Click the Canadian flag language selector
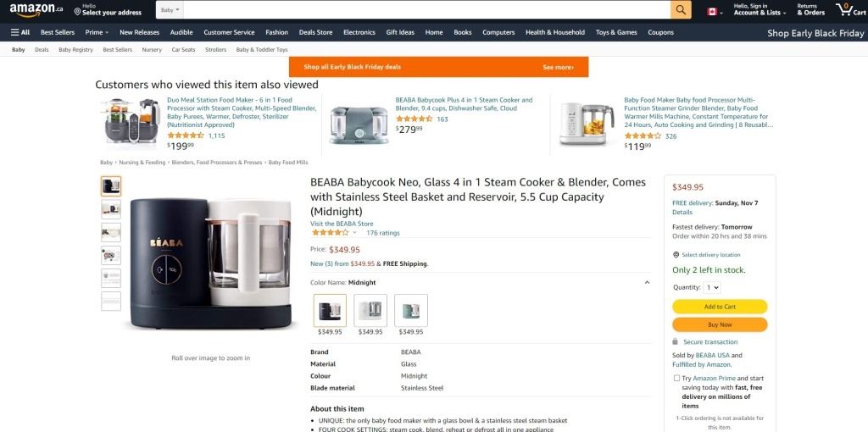This screenshot has width=868, height=432. point(712,11)
